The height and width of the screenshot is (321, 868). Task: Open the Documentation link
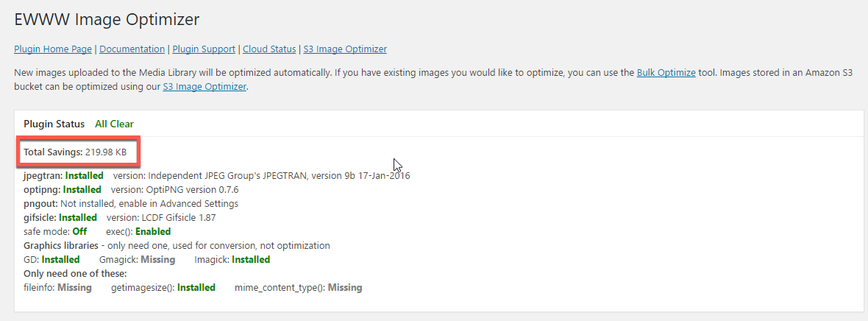tap(132, 49)
